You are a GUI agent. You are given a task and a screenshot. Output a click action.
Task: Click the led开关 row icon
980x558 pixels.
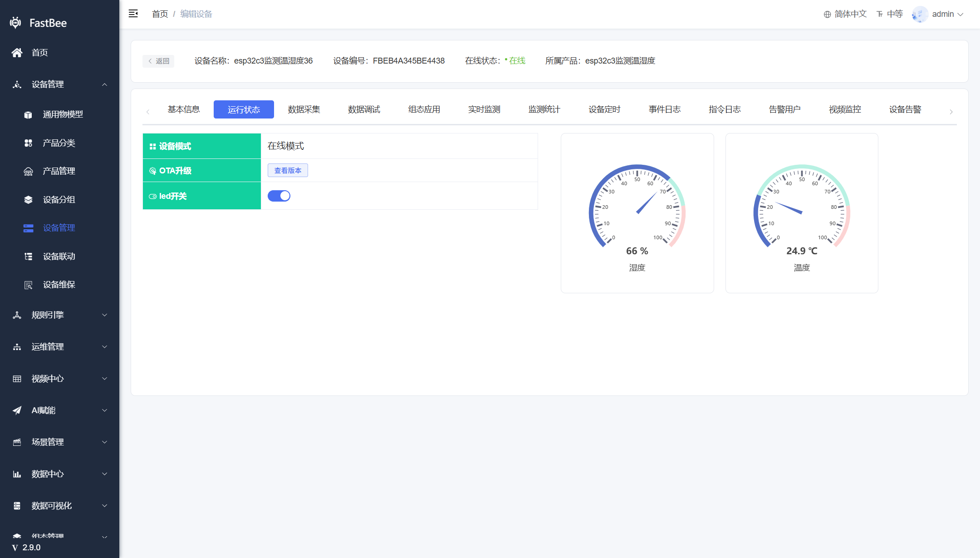click(152, 196)
